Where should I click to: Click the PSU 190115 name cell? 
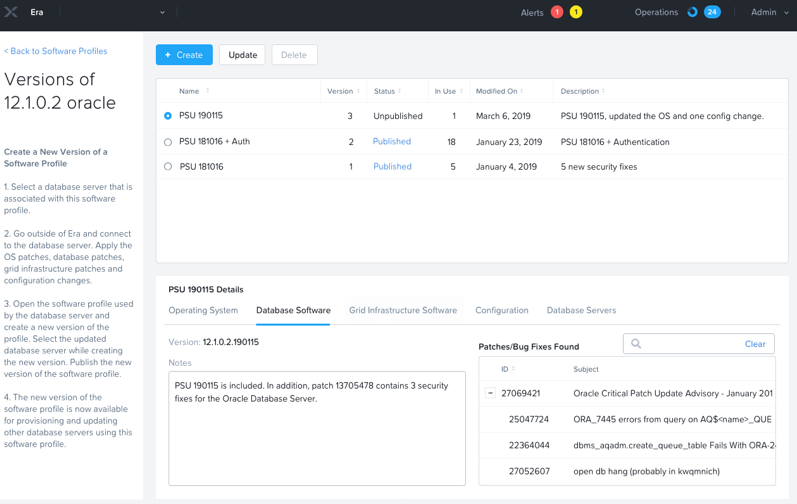coord(201,115)
